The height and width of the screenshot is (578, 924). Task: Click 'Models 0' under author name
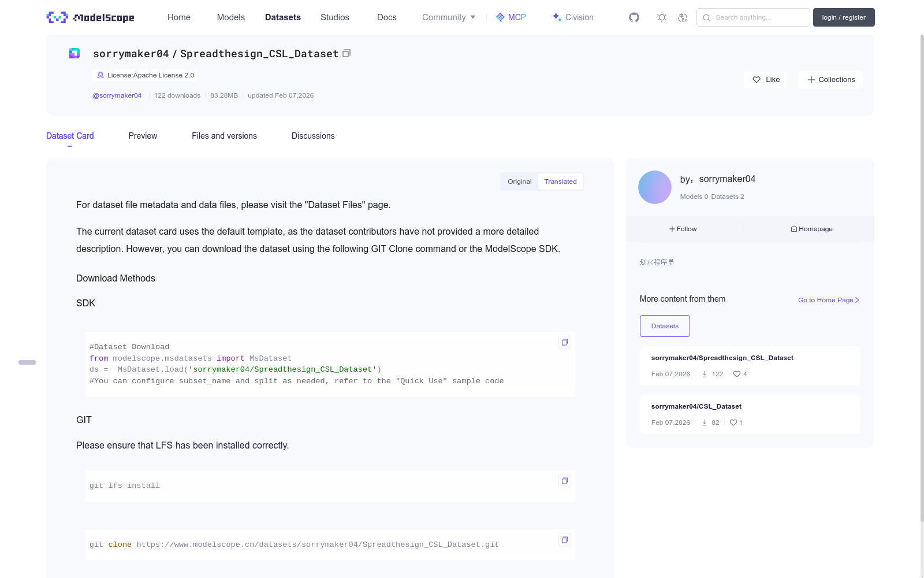pyautogui.click(x=694, y=197)
